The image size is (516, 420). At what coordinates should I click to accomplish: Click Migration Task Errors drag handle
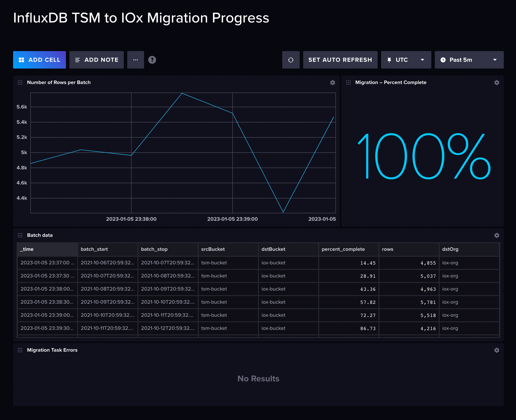click(20, 350)
